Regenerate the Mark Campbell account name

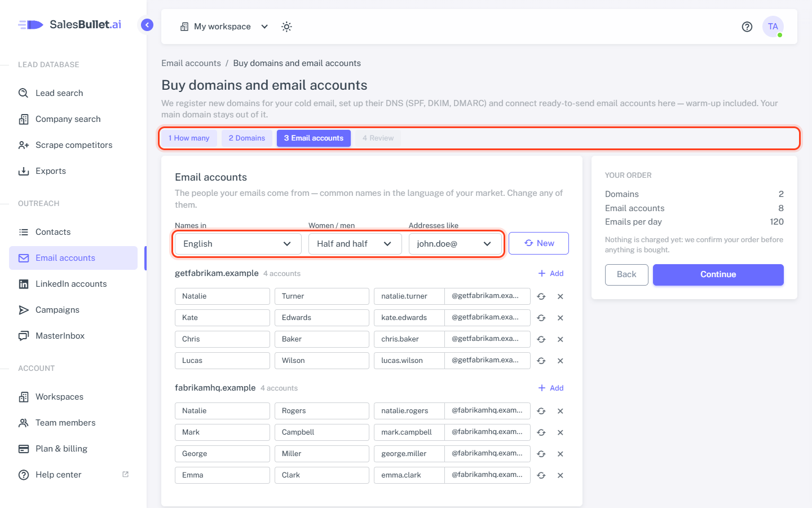[541, 432]
